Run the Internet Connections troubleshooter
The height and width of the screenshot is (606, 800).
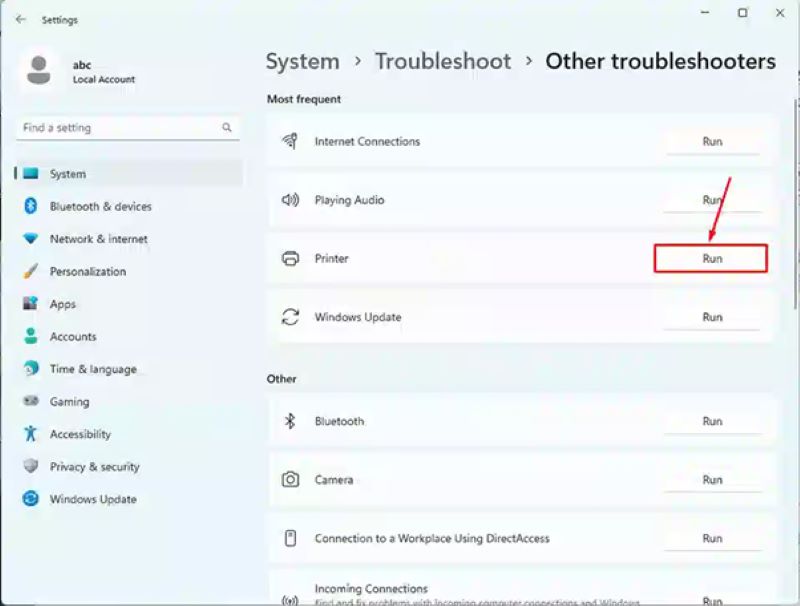(x=711, y=142)
